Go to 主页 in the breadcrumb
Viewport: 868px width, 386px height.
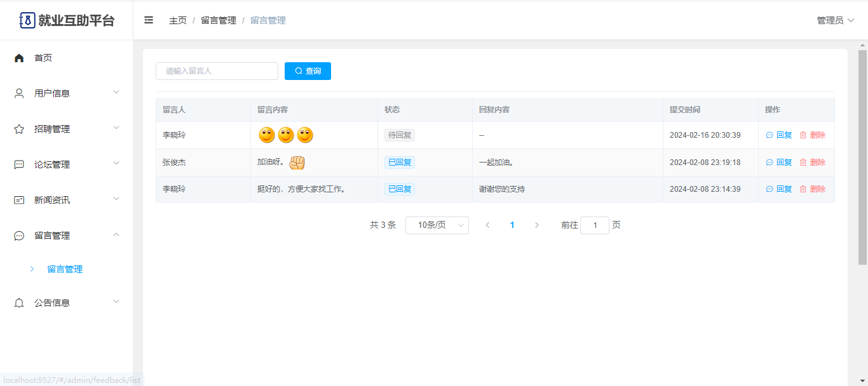point(178,20)
